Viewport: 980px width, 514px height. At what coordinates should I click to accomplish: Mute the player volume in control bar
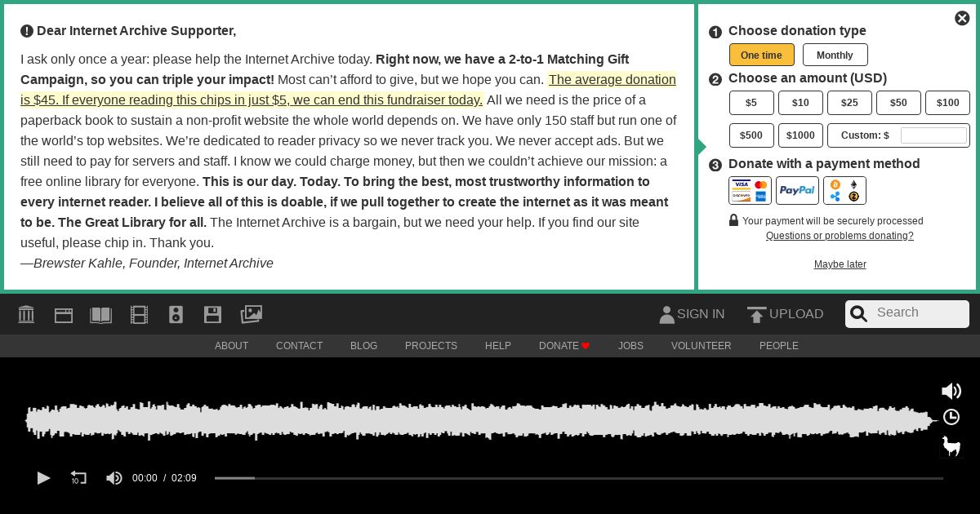tap(114, 478)
